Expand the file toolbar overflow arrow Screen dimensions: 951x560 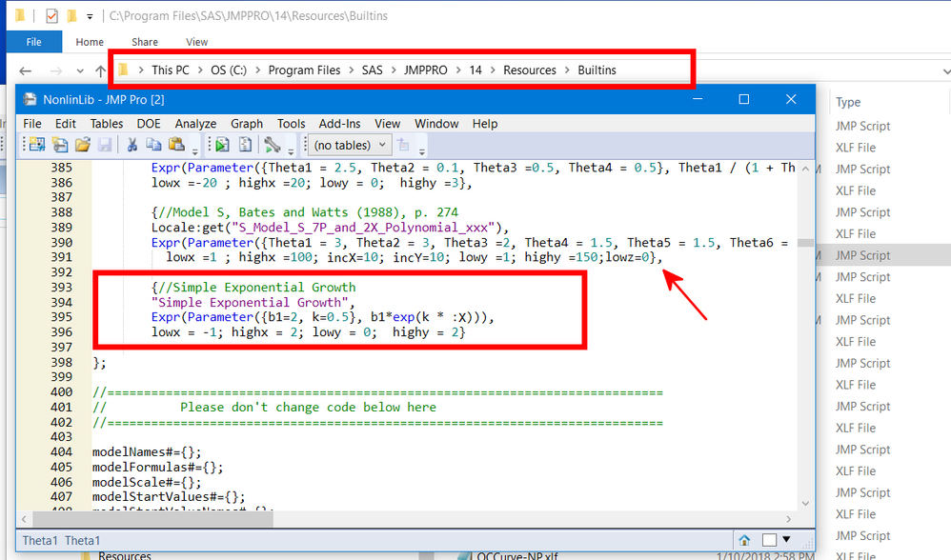tap(194, 150)
